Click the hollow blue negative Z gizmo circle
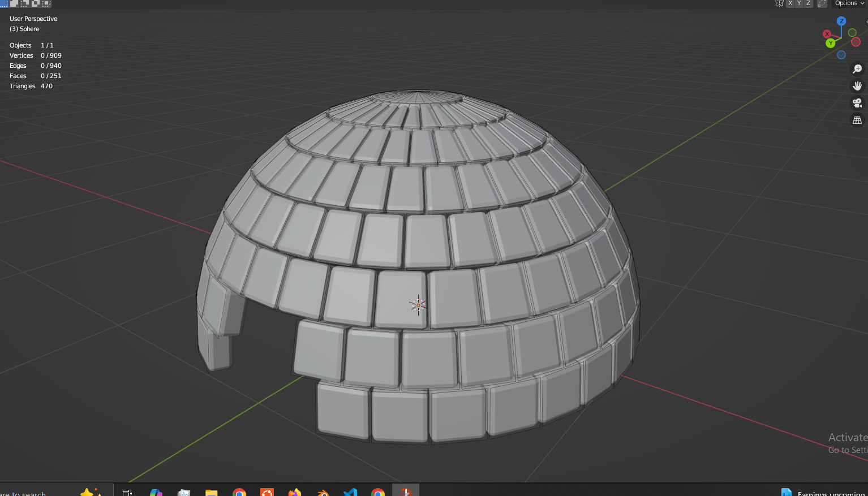The image size is (868, 496). click(841, 55)
